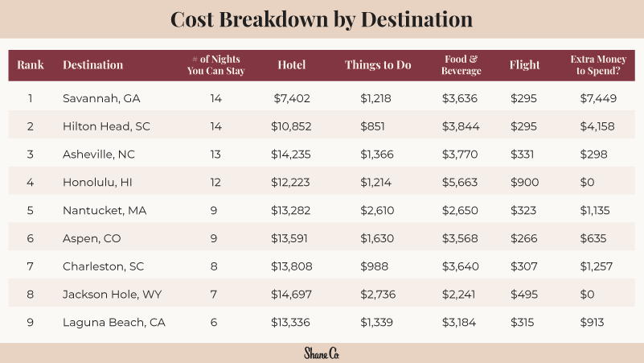Image resolution: width=644 pixels, height=363 pixels.
Task: Click the Extra Money to Spend? header
Action: (599, 65)
